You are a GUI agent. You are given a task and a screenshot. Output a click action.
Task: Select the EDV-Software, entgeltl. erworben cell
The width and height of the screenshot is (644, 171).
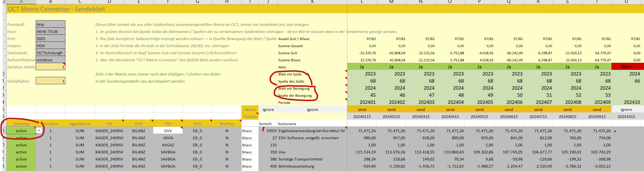tap(308, 138)
